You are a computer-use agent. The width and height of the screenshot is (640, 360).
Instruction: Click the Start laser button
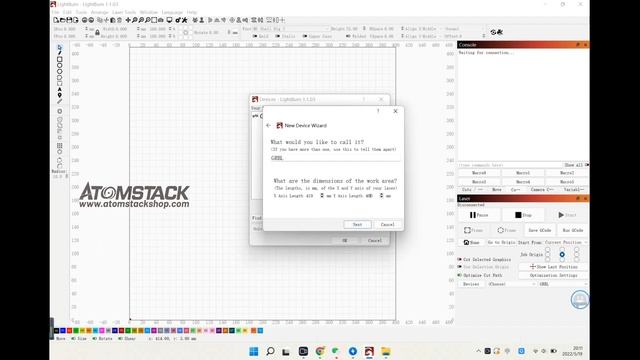click(x=567, y=215)
